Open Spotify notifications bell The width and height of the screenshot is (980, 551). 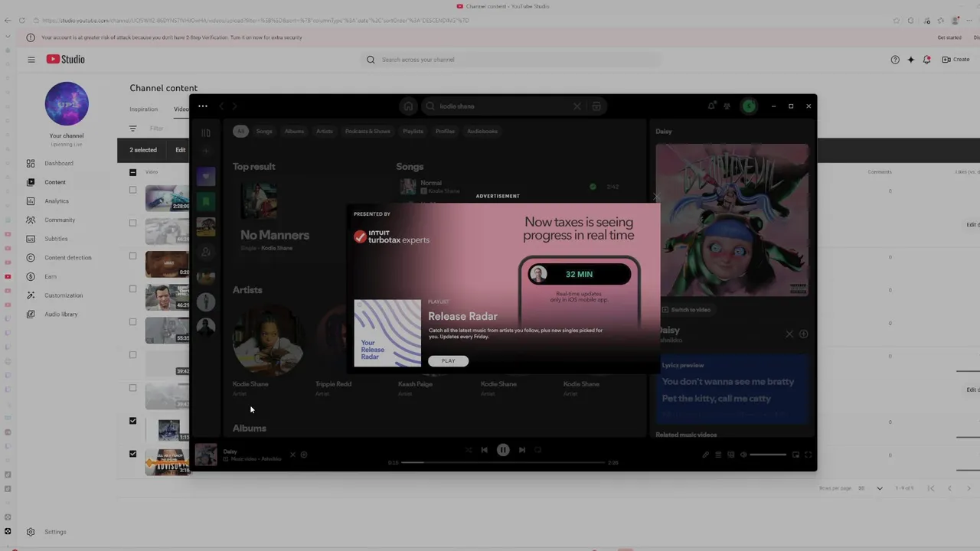[711, 106]
